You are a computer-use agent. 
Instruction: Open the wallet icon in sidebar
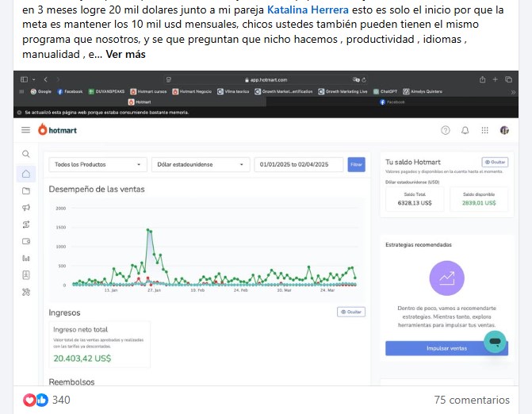pyautogui.click(x=26, y=241)
